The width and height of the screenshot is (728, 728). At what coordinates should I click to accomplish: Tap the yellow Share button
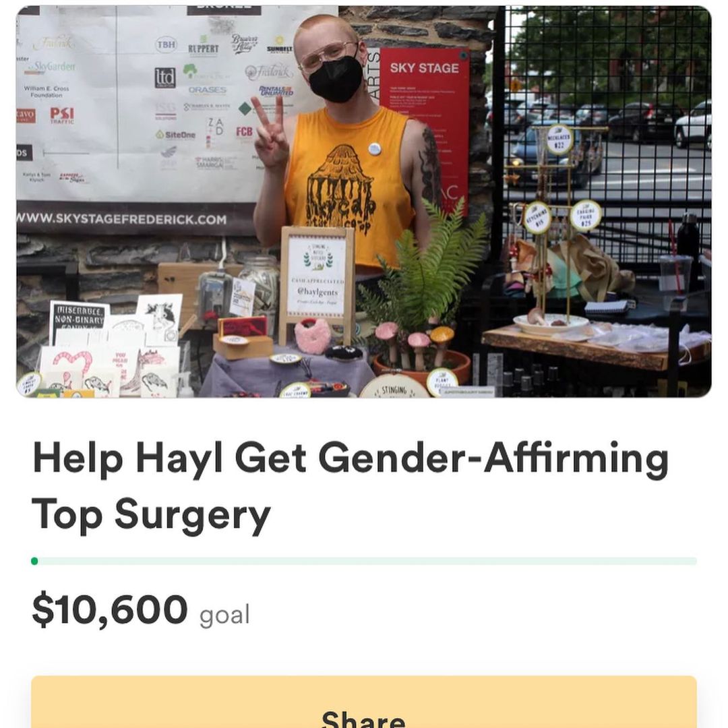[364, 702]
